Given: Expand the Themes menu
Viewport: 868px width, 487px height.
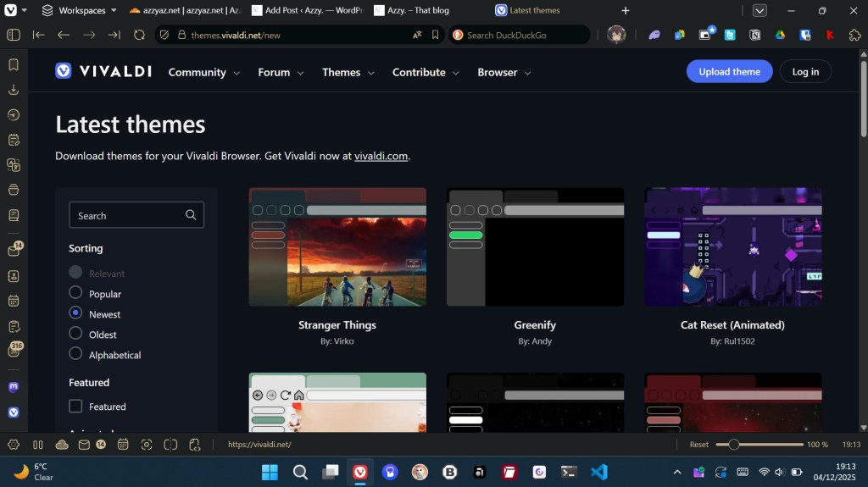Looking at the screenshot, I should coord(348,73).
